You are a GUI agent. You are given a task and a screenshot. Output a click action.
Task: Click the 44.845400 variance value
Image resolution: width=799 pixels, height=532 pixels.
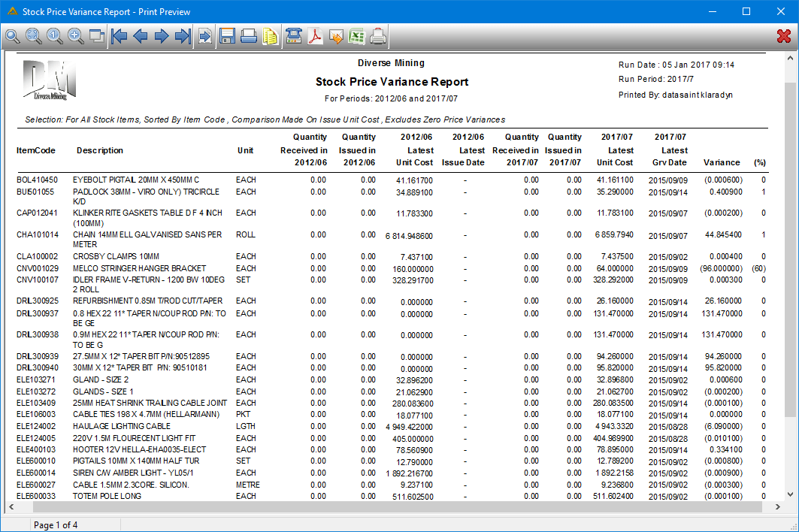[x=724, y=234]
